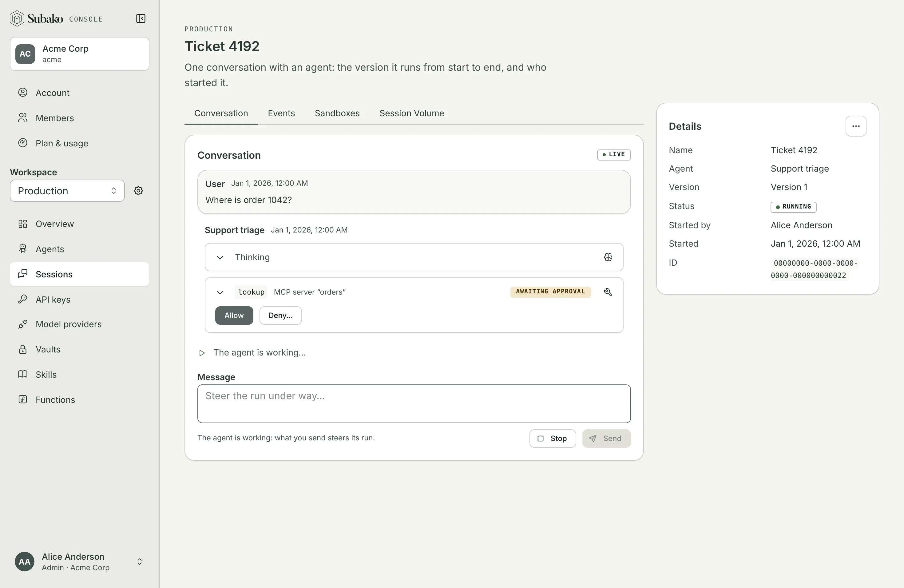This screenshot has width=904, height=588.
Task: Click the AWAITING APPROVAL badge
Action: tap(550, 292)
